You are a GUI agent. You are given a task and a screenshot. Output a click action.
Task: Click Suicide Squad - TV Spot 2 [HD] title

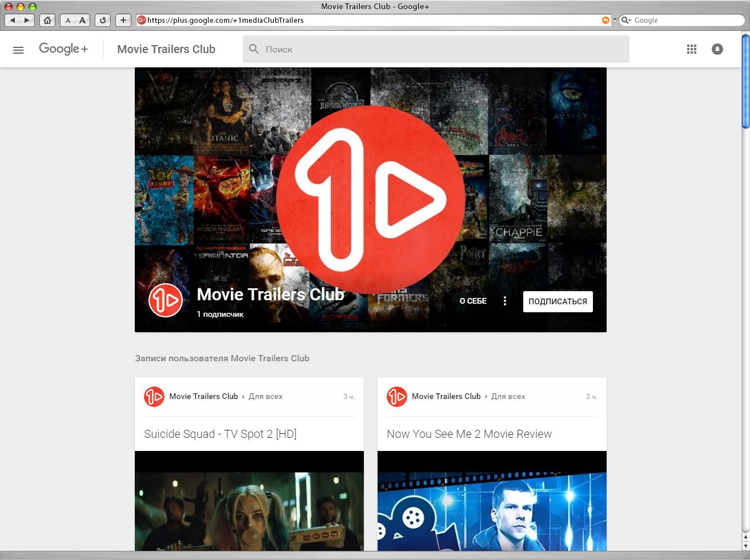(x=220, y=434)
